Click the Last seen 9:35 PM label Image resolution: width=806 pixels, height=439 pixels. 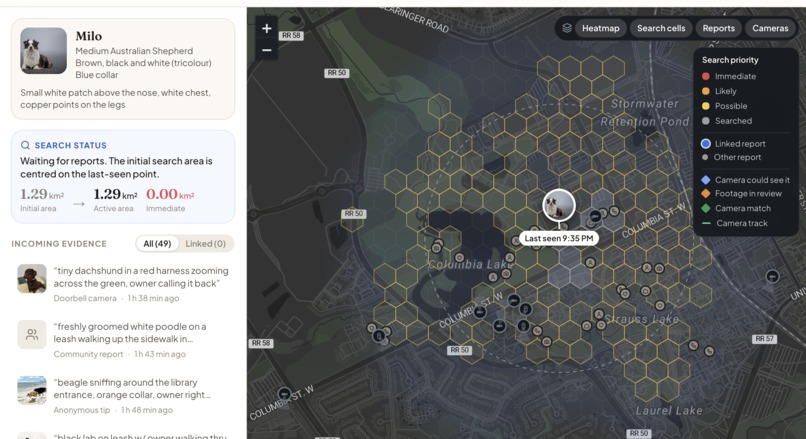point(559,239)
